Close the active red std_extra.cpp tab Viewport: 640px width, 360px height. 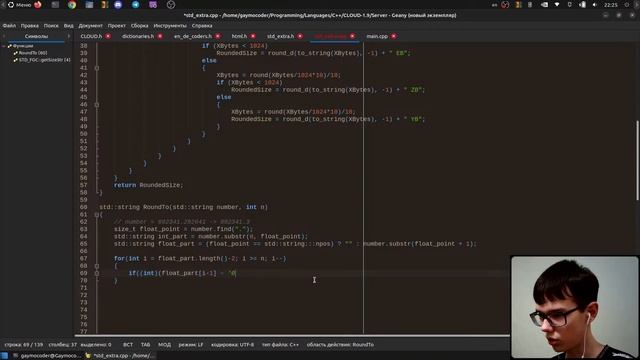pyautogui.click(x=352, y=36)
